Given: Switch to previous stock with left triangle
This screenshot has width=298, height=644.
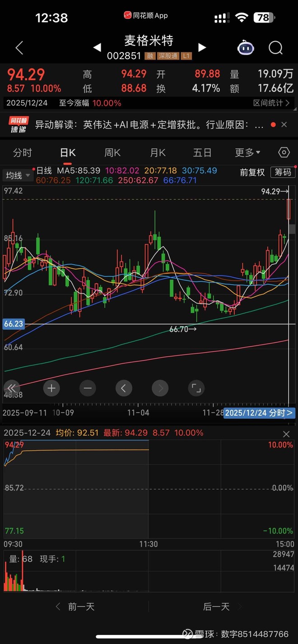Looking at the screenshot, I should click(x=97, y=47).
